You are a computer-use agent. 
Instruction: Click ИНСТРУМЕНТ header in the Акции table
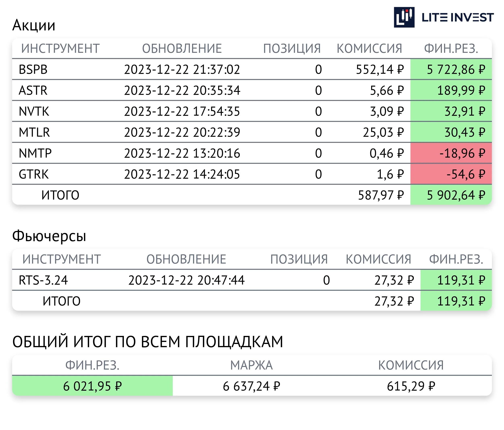pos(60,48)
